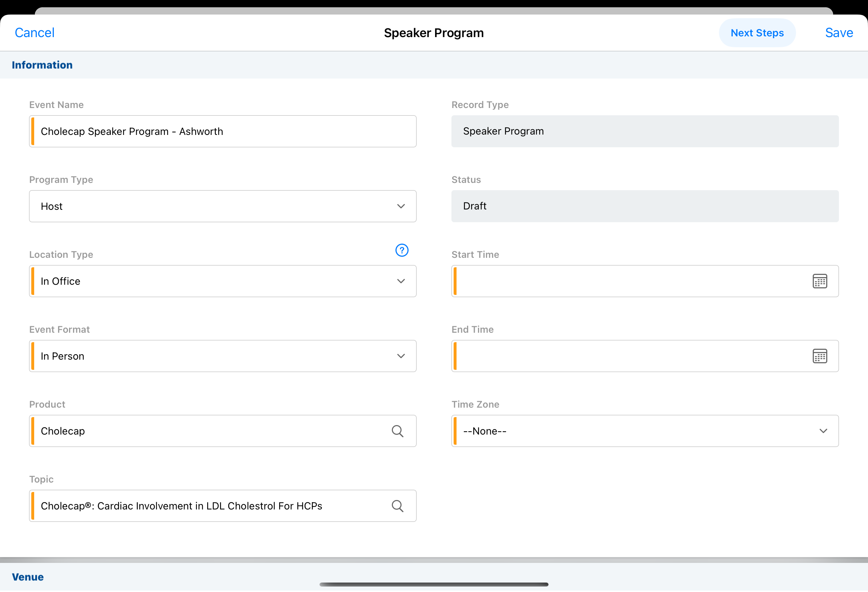Click the Topic field text about LDL Cholestrol
The width and height of the screenshot is (868, 592).
[x=181, y=506]
